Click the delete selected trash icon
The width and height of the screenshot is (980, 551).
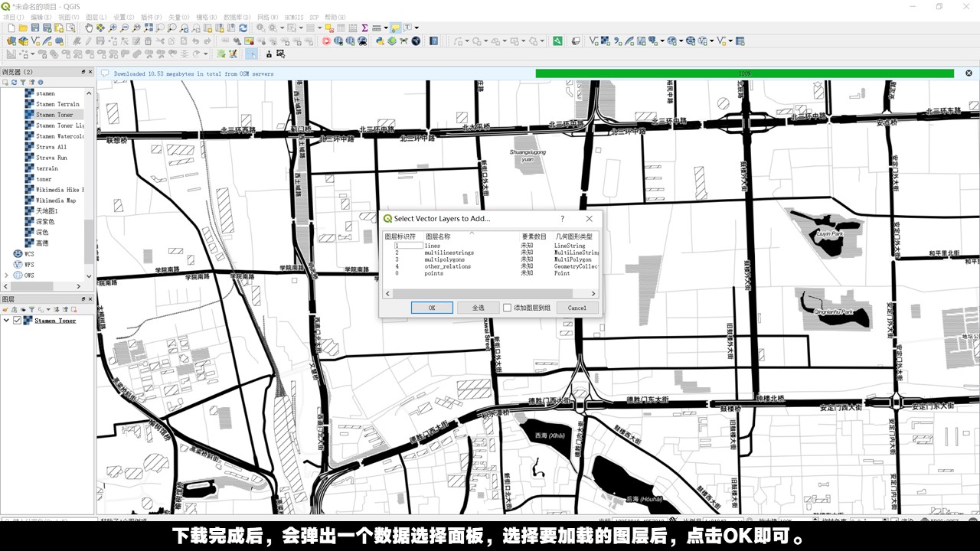pyautogui.click(x=148, y=41)
